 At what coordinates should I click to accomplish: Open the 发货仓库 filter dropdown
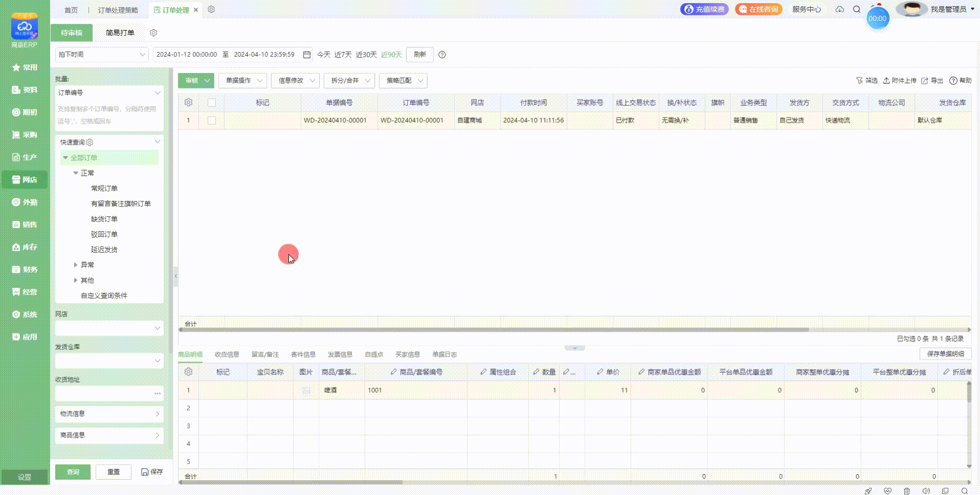point(109,361)
